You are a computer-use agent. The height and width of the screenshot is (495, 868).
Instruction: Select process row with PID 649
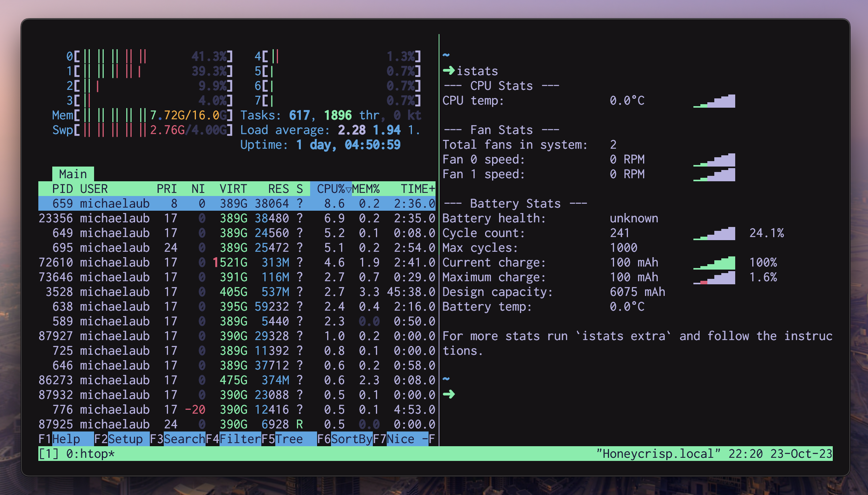237,233
